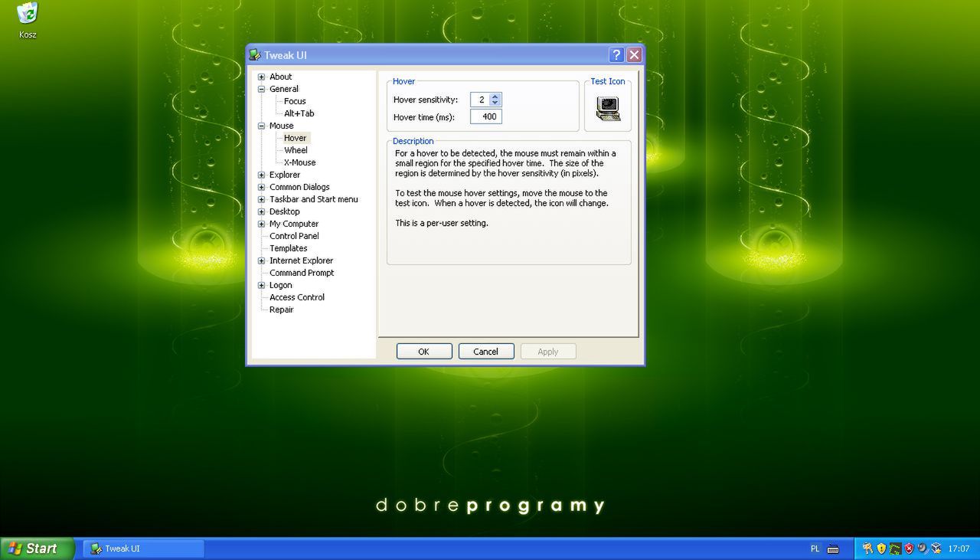
Task: Select Common Dialogs in the tree
Action: (300, 187)
